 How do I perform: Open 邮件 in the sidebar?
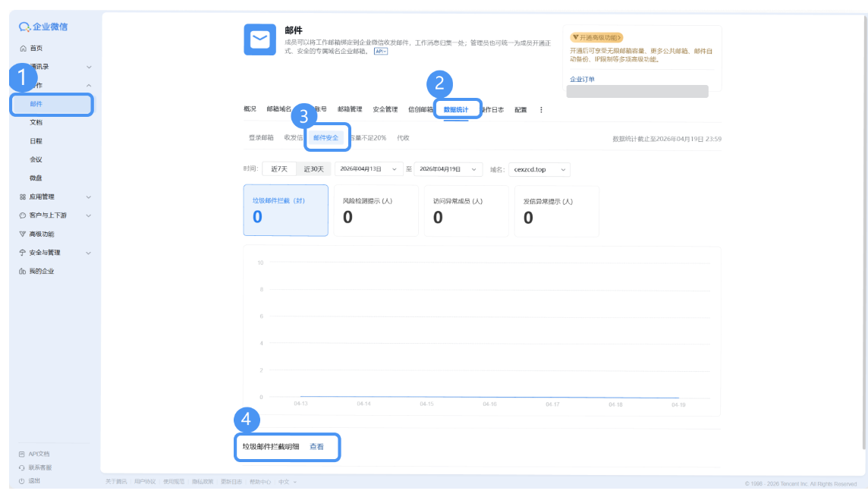pyautogui.click(x=52, y=104)
